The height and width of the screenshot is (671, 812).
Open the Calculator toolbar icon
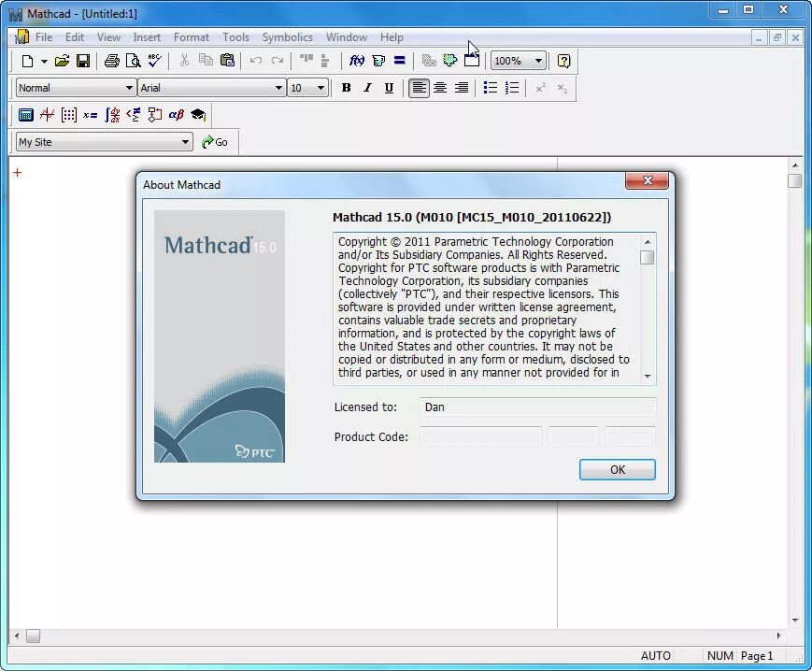pos(26,114)
